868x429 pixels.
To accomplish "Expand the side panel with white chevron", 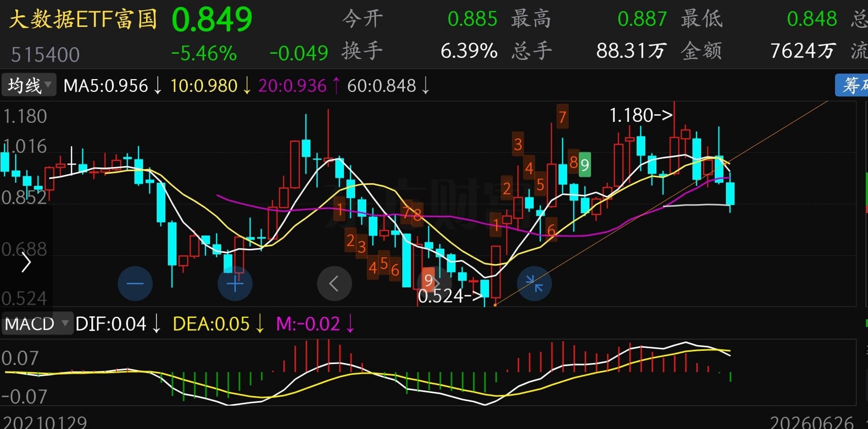I will point(26,263).
